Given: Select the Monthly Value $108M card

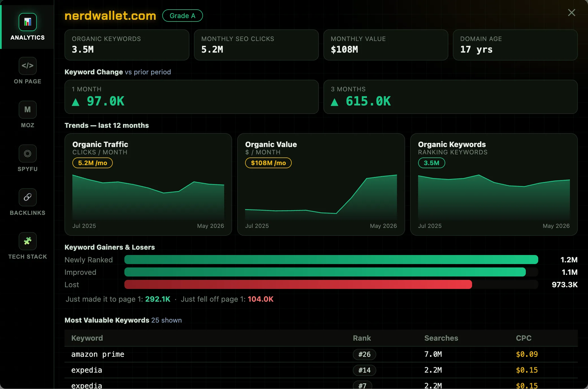Looking at the screenshot, I should 386,45.
